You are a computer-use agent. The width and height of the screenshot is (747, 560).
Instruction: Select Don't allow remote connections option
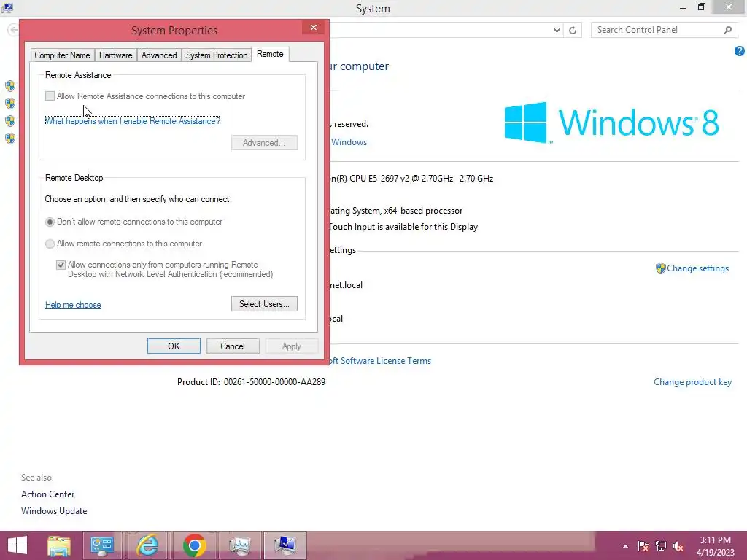(x=50, y=222)
